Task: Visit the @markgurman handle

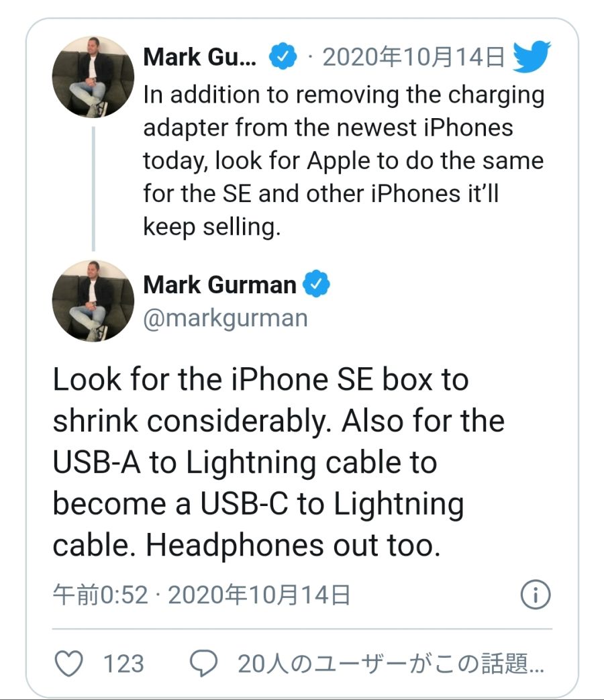Action: click(x=225, y=317)
